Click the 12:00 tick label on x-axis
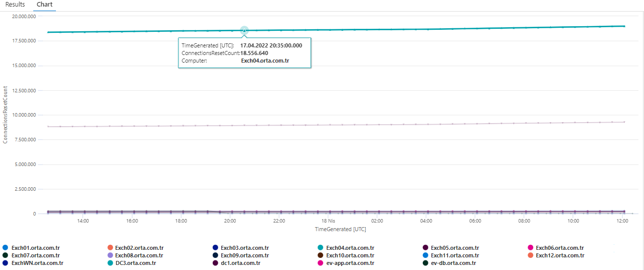644x270 pixels. pyautogui.click(x=622, y=221)
